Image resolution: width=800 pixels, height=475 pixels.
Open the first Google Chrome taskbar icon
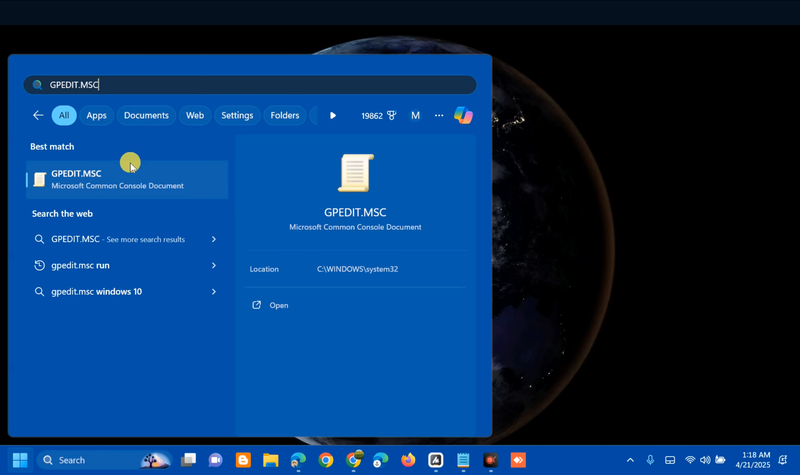tap(326, 460)
